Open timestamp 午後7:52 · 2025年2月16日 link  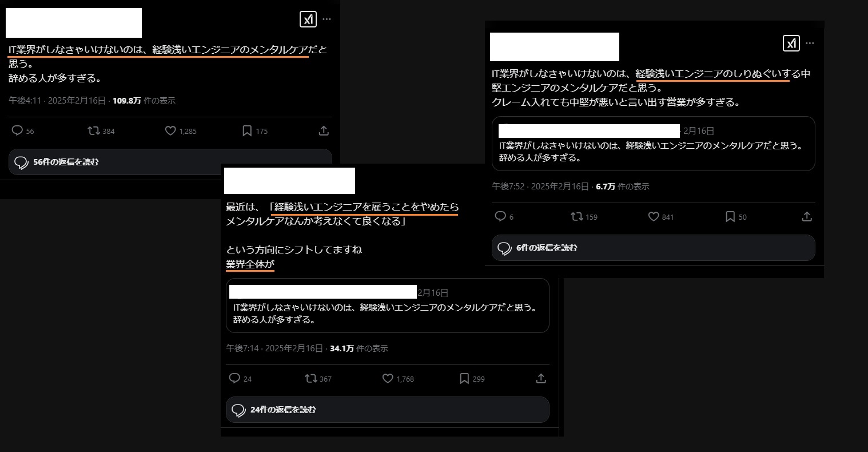coord(540,187)
